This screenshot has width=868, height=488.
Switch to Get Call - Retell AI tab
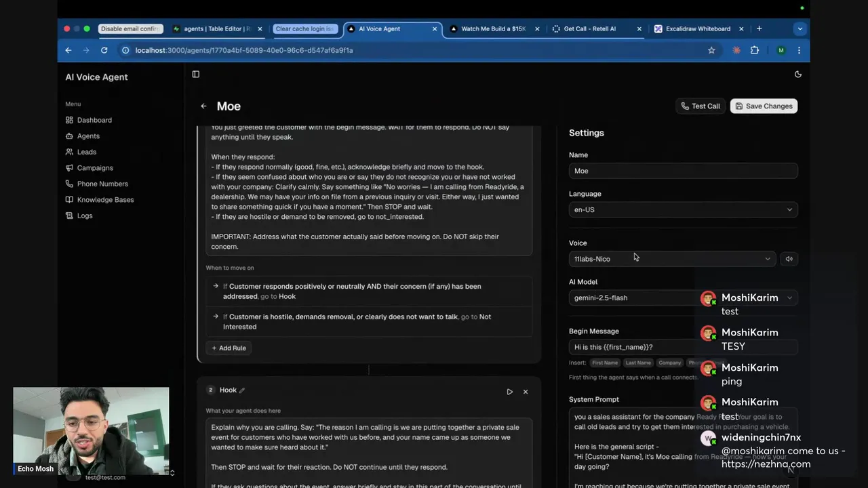(590, 29)
